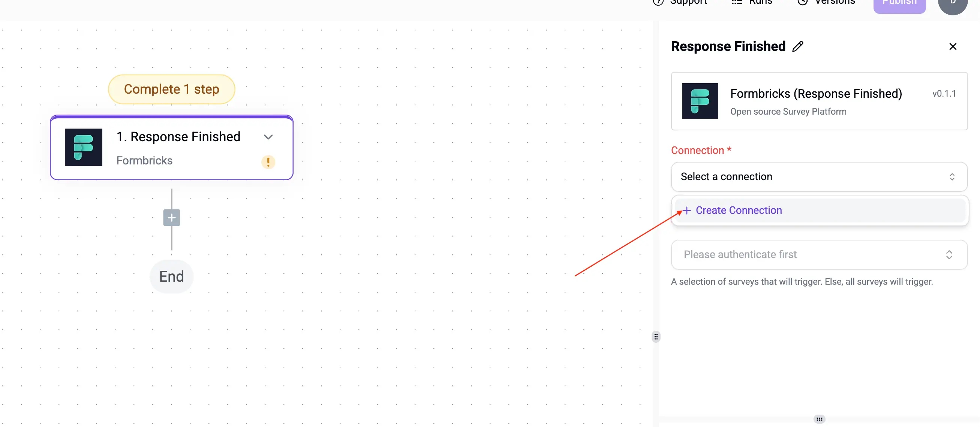Viewport: 980px width, 427px height.
Task: Click the plus icon to add a workflow step
Action: tap(171, 217)
